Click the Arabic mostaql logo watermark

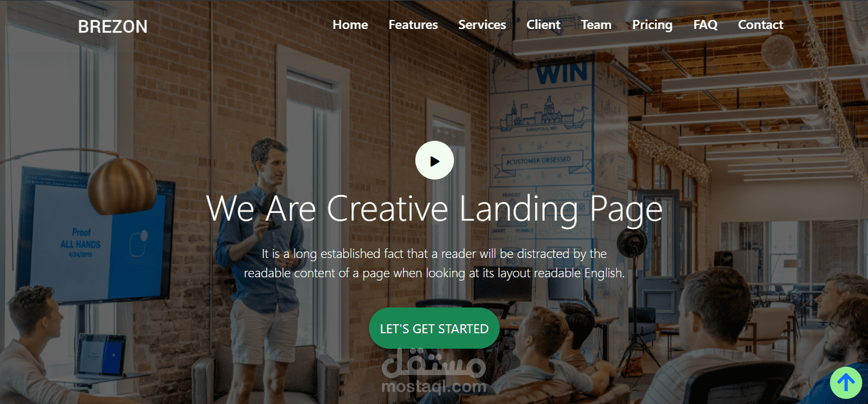tap(434, 363)
